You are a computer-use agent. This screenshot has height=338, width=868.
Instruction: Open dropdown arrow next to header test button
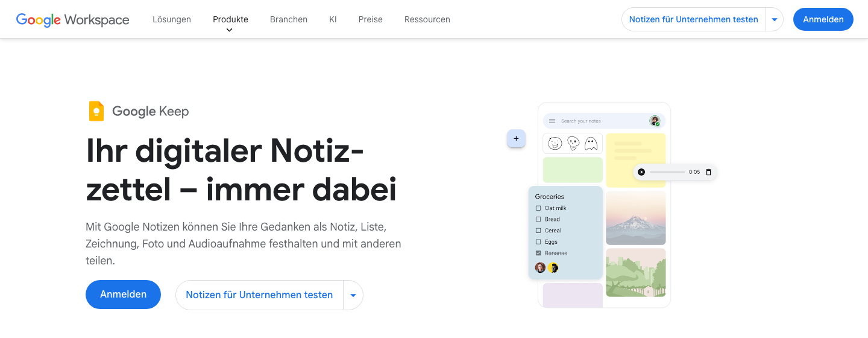click(775, 19)
